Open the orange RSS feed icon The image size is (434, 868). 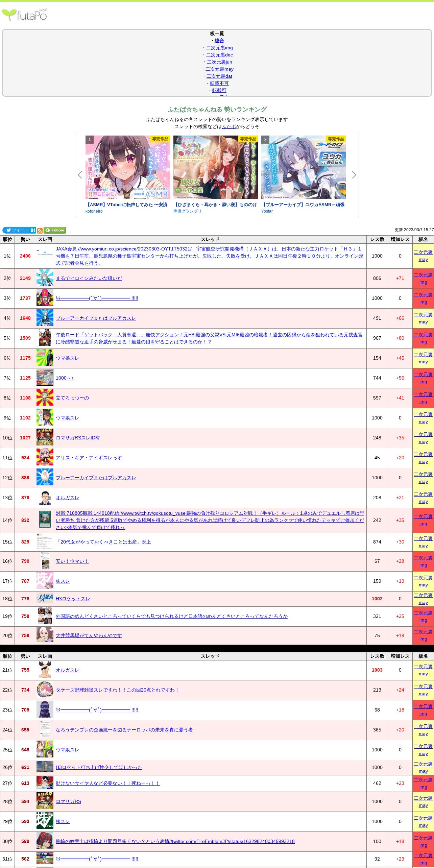click(x=40, y=231)
